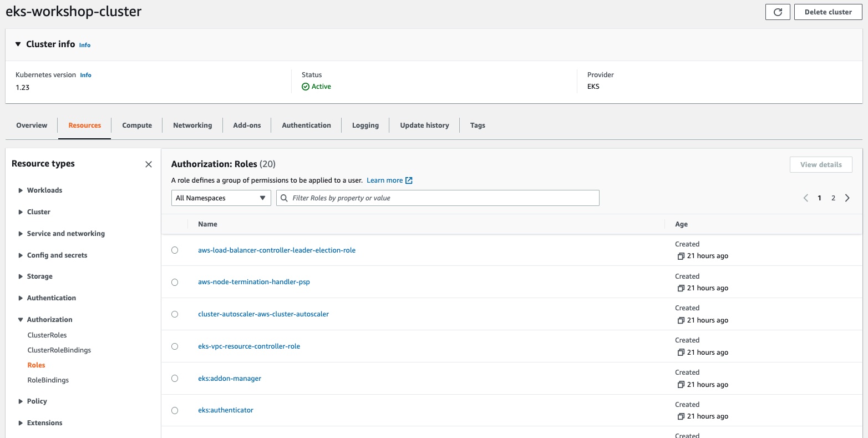The width and height of the screenshot is (868, 438).
Task: Click the previous page left chevron
Action: (x=806, y=198)
